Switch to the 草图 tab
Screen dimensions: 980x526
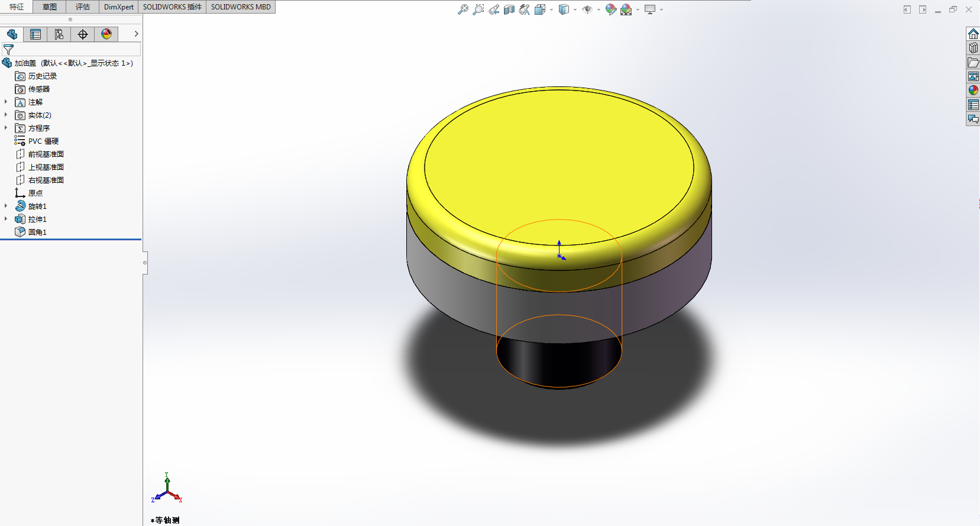click(x=50, y=7)
